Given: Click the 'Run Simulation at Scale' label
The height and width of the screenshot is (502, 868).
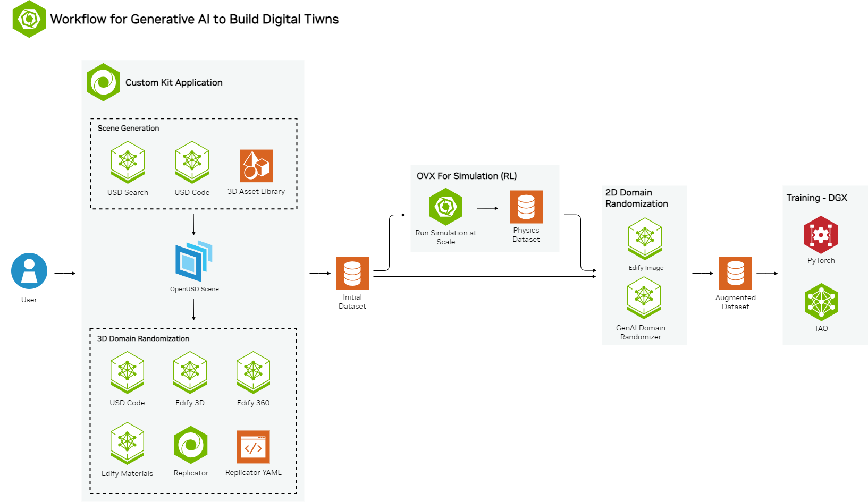Looking at the screenshot, I should pos(446,237).
